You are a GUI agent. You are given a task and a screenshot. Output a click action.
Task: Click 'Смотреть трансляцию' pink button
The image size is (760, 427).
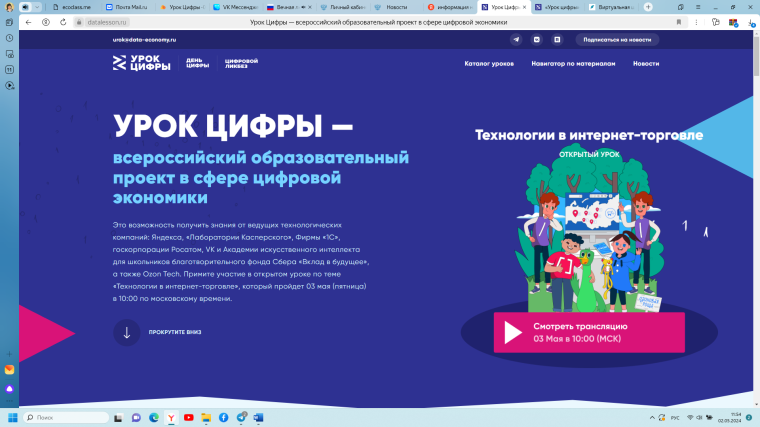tap(589, 332)
